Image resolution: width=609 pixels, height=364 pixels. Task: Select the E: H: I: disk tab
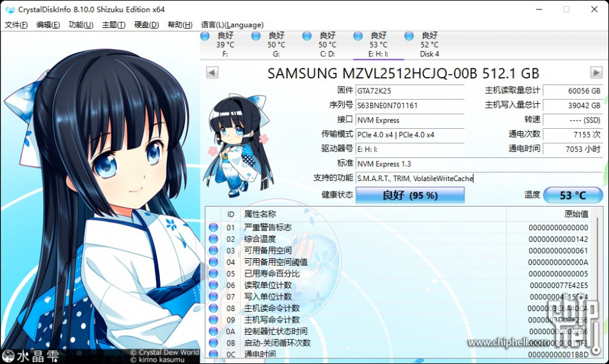378,45
